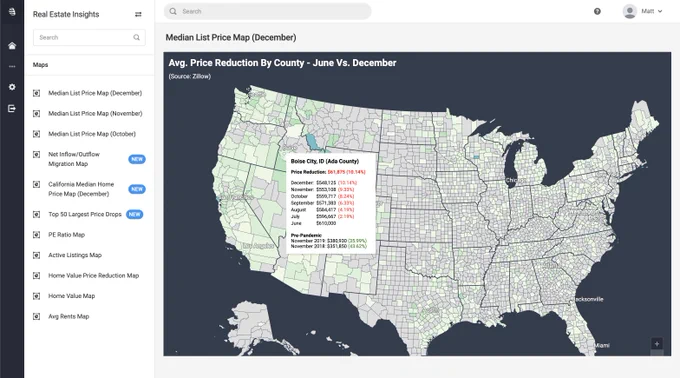680x378 pixels.
Task: Click the sidebar Search input box
Action: 89,37
